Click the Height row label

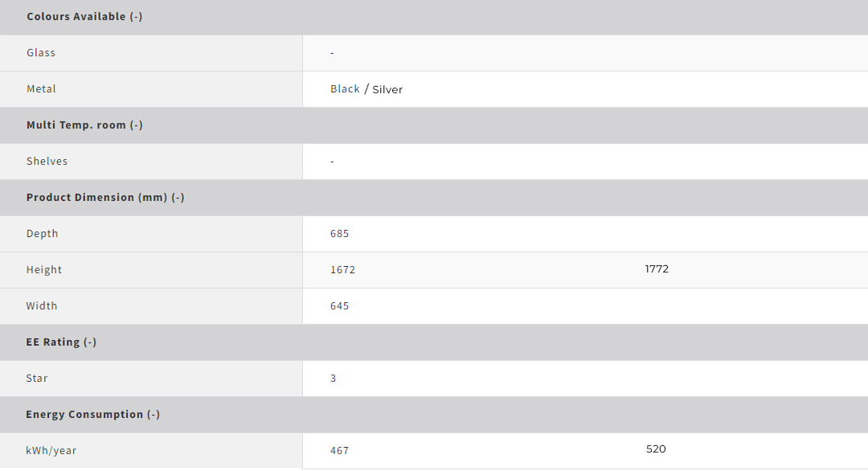pos(44,270)
